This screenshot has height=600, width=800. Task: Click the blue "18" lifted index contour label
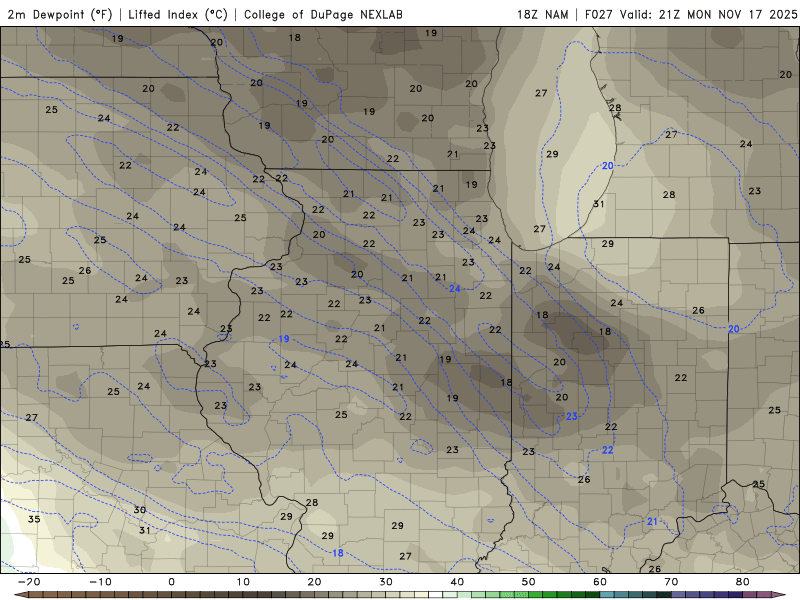(x=338, y=553)
